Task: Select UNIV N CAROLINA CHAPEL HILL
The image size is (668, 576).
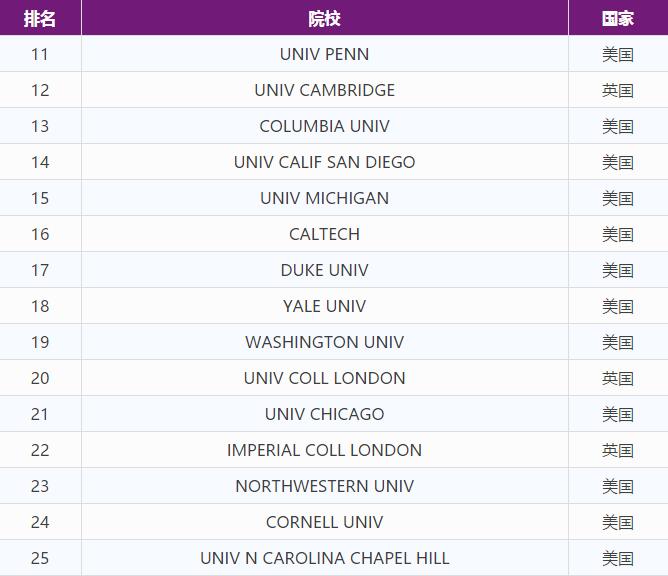Action: click(324, 558)
